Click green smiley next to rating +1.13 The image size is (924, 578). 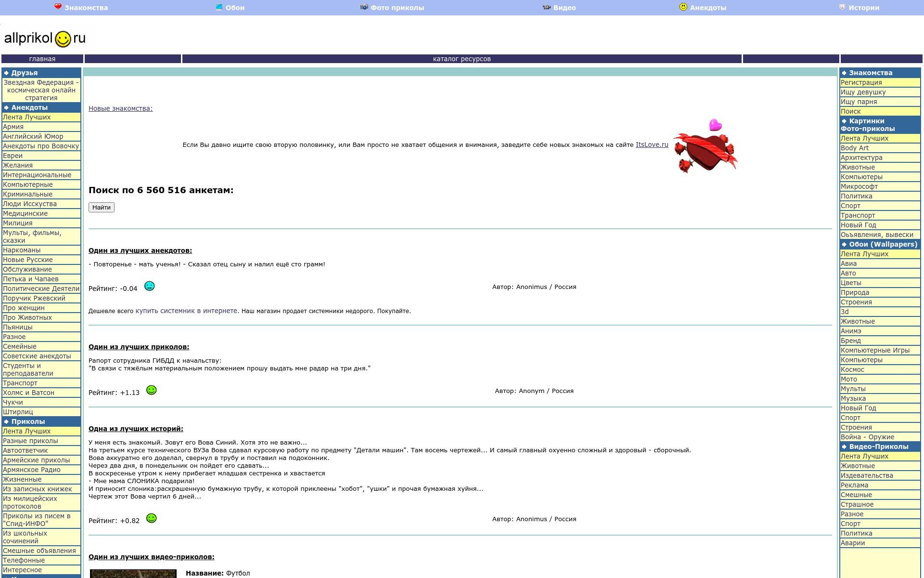pyautogui.click(x=152, y=390)
